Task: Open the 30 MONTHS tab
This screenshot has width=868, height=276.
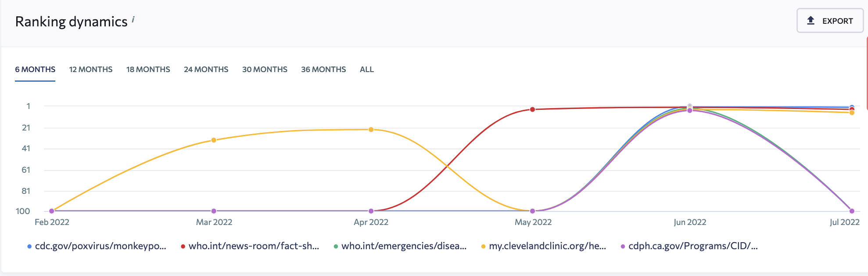Action: pyautogui.click(x=265, y=69)
